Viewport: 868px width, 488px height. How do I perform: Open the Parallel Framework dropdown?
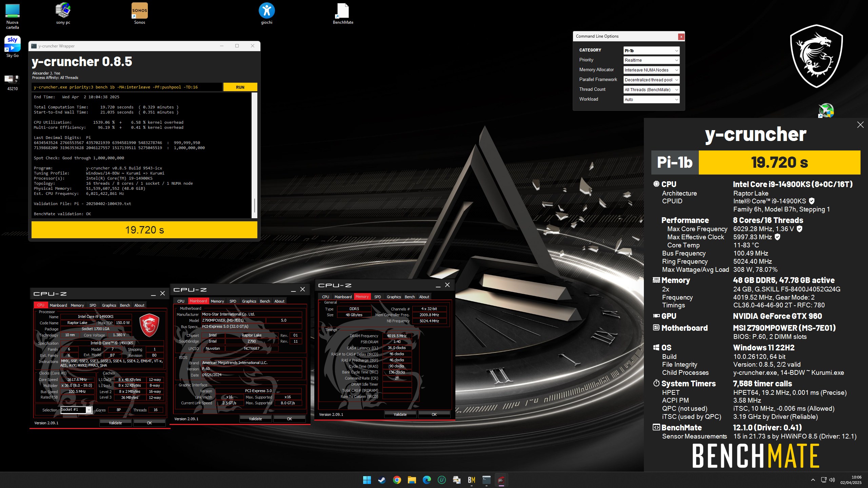651,80
